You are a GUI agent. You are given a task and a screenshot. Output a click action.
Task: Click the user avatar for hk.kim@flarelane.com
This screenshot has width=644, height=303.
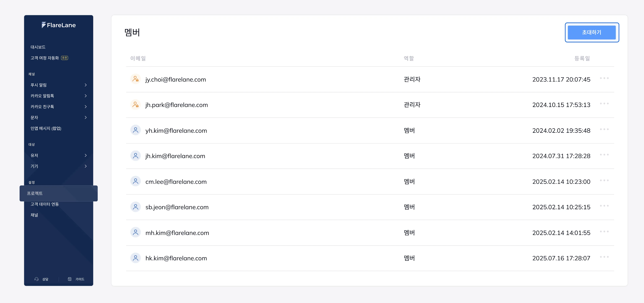pos(136,258)
